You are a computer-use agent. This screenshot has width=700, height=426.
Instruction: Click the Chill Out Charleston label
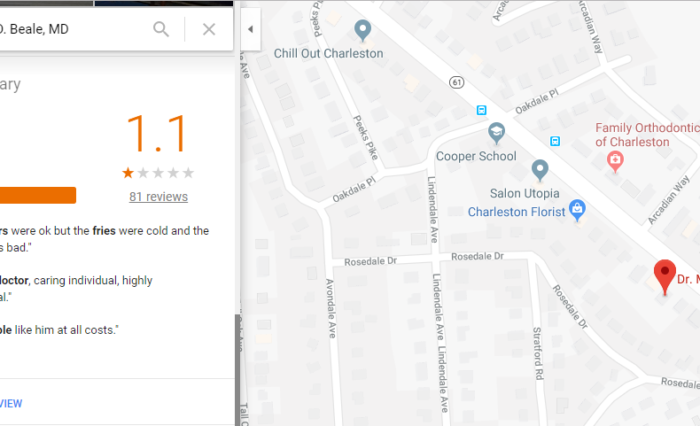click(329, 54)
